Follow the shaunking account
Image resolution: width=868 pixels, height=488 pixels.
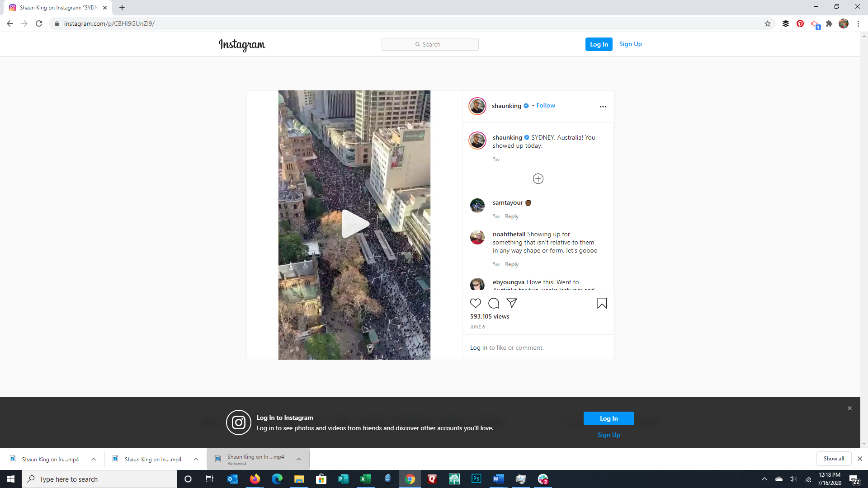coord(546,105)
